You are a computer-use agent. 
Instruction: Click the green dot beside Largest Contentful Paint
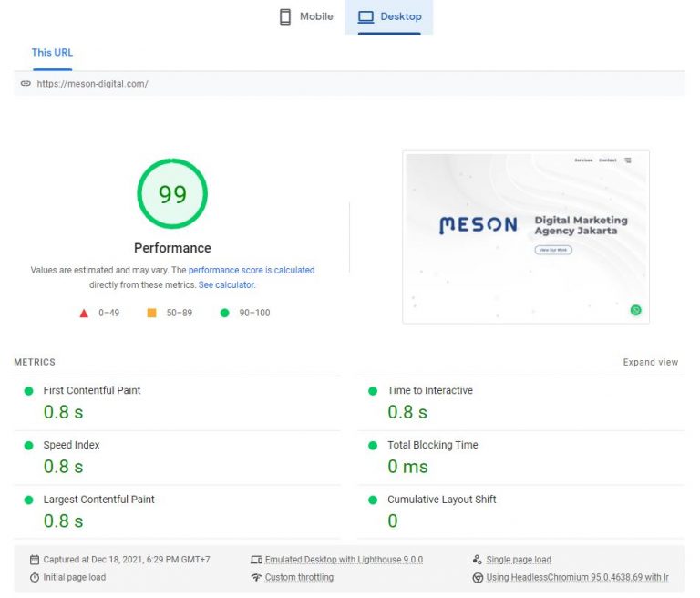tap(28, 500)
